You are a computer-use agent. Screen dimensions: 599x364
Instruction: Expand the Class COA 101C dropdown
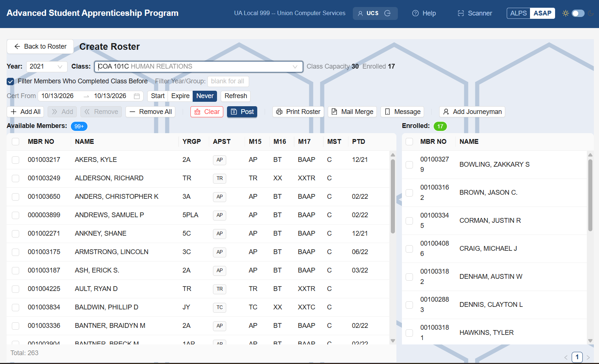199,66
